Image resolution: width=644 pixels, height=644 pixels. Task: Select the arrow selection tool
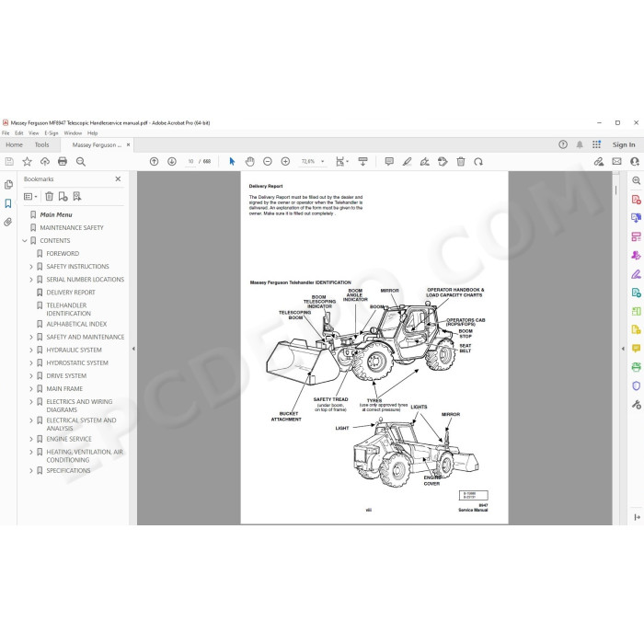click(232, 161)
